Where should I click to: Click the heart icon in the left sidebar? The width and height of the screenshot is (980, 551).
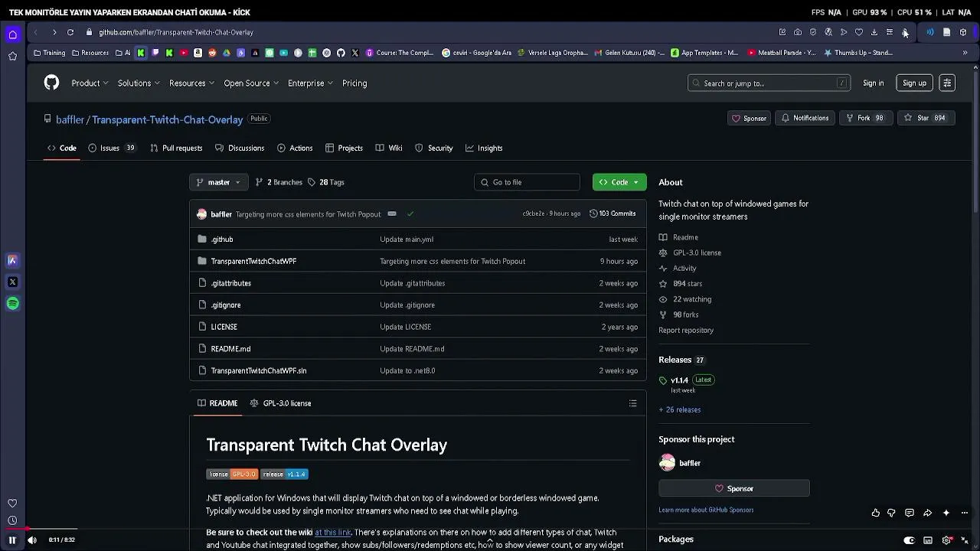[12, 503]
